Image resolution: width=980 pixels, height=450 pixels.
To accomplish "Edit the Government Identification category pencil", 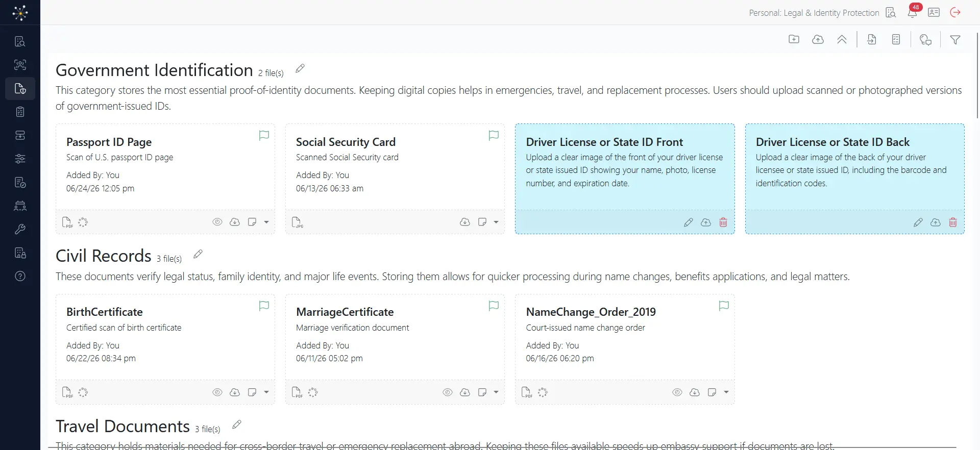I will [300, 68].
